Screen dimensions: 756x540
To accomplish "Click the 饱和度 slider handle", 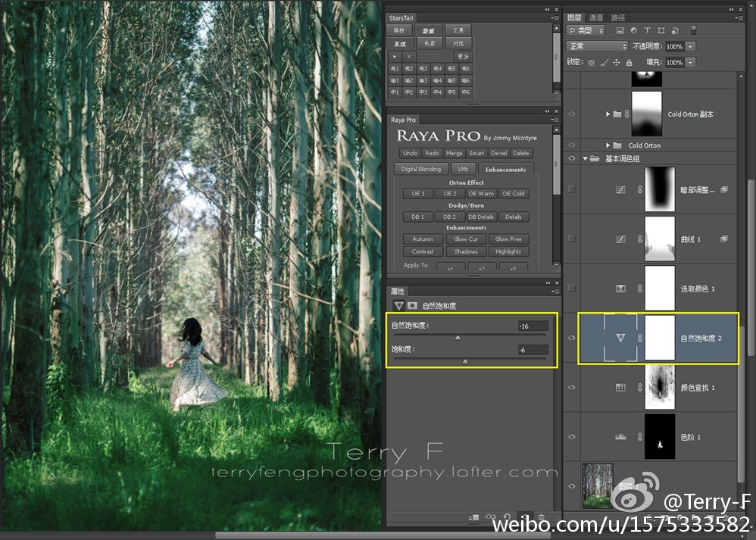I will pyautogui.click(x=465, y=361).
